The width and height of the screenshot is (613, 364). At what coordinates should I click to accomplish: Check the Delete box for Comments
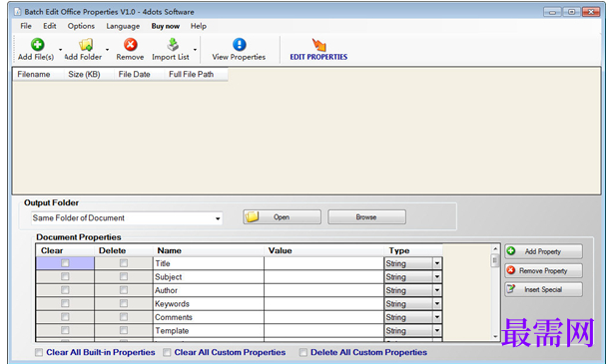coord(124,317)
